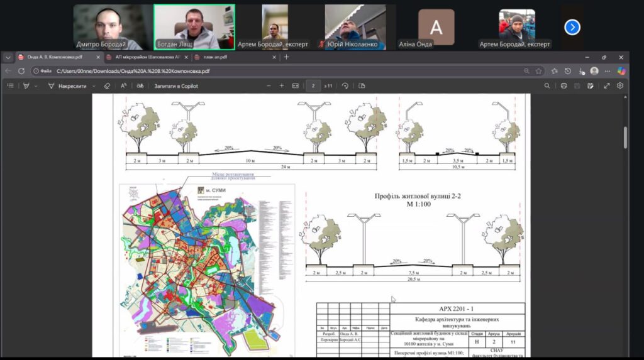The image size is (644, 360).
Task: Toggle fit-to-width page mode
Action: 296,85
